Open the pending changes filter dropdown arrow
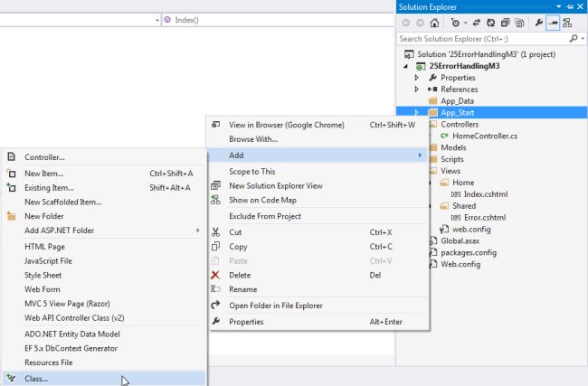 tap(465, 23)
